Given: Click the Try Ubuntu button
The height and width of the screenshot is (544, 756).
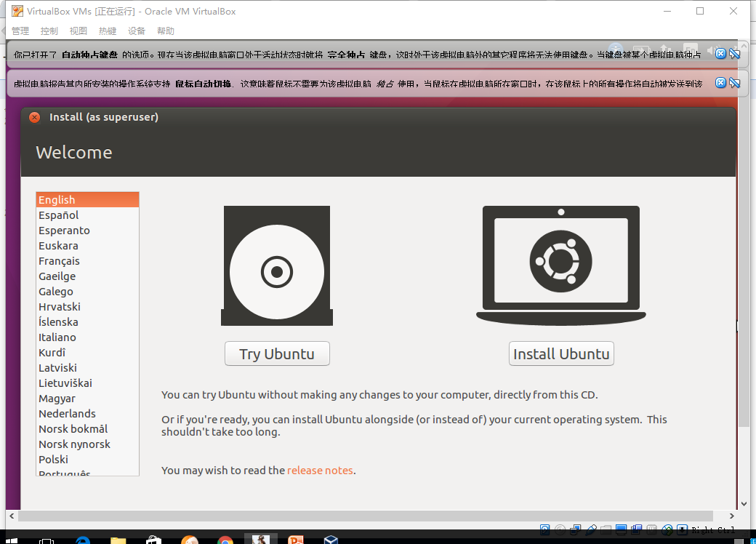Looking at the screenshot, I should coord(277,353).
